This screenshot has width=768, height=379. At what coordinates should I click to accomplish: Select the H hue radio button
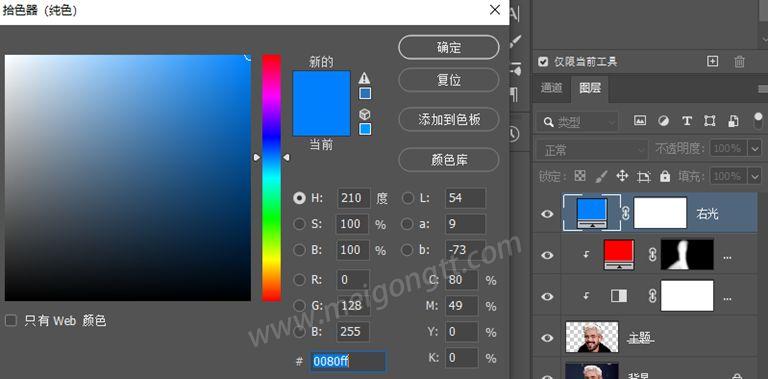coord(299,198)
